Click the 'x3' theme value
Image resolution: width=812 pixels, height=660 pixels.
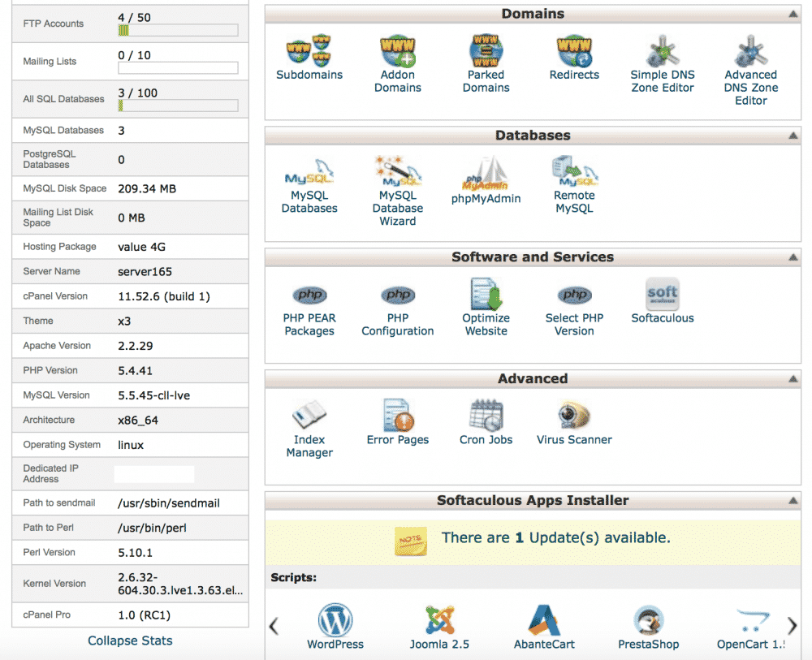tap(124, 321)
